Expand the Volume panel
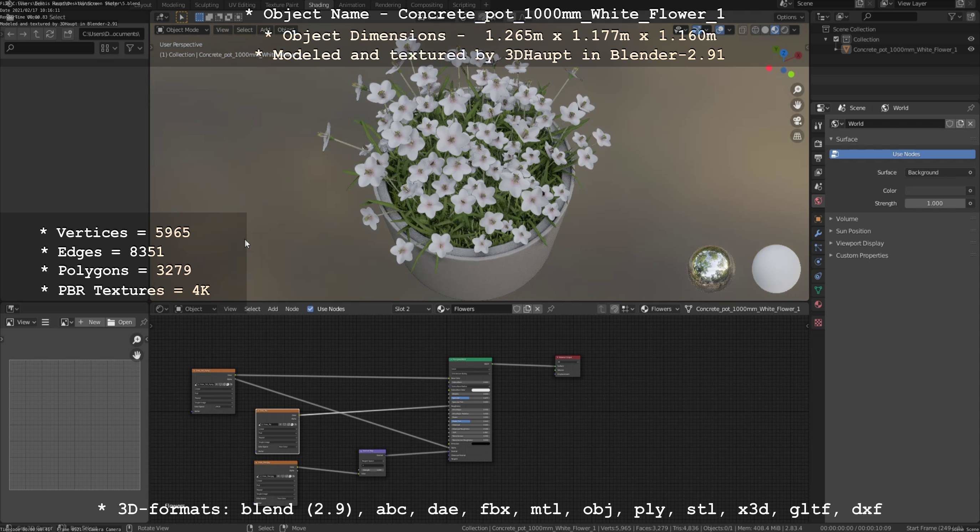The width and height of the screenshot is (980, 532). click(x=847, y=219)
